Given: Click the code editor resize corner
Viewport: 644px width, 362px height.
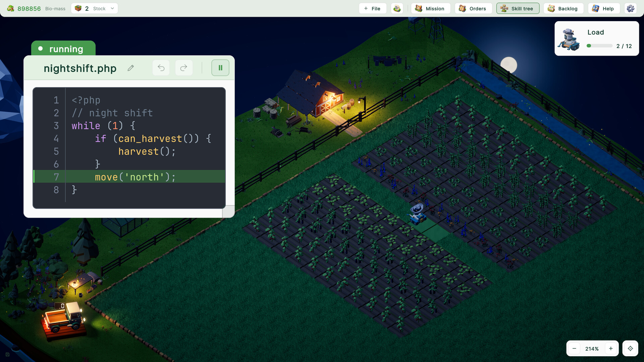Looking at the screenshot, I should pos(228,212).
